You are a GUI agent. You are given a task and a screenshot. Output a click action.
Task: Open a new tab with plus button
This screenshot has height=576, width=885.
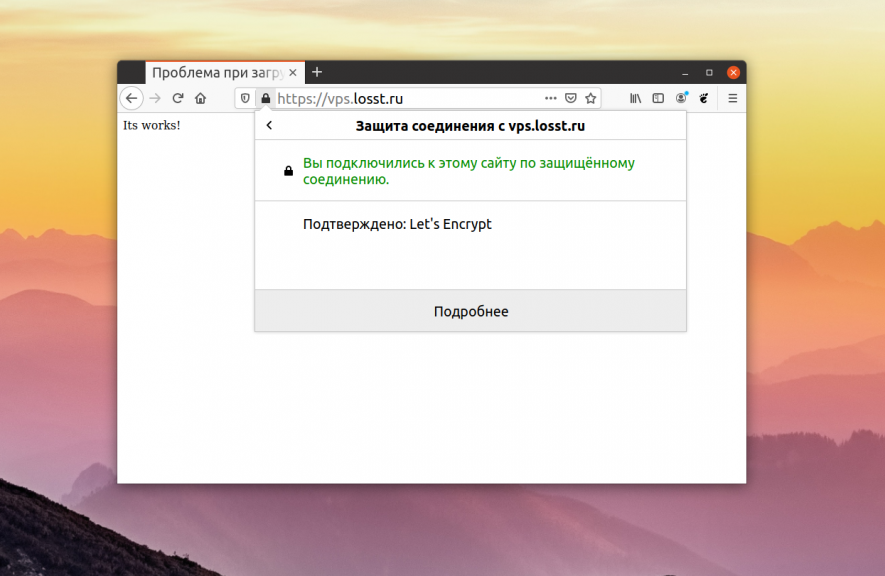(x=317, y=72)
